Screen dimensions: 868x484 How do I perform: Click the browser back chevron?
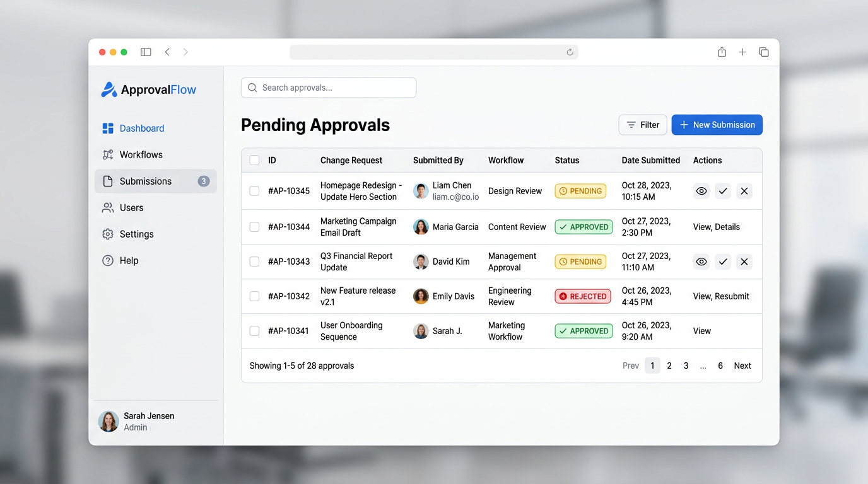coord(167,52)
